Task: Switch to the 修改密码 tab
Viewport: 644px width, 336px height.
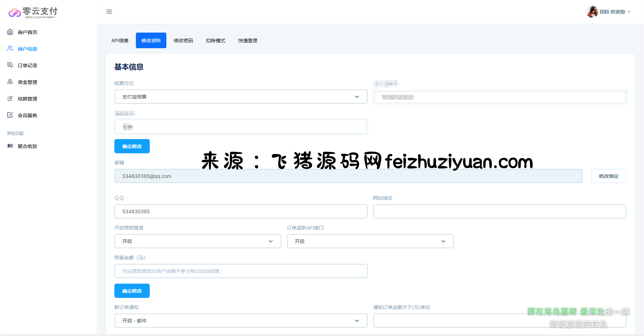Action: [x=183, y=41]
